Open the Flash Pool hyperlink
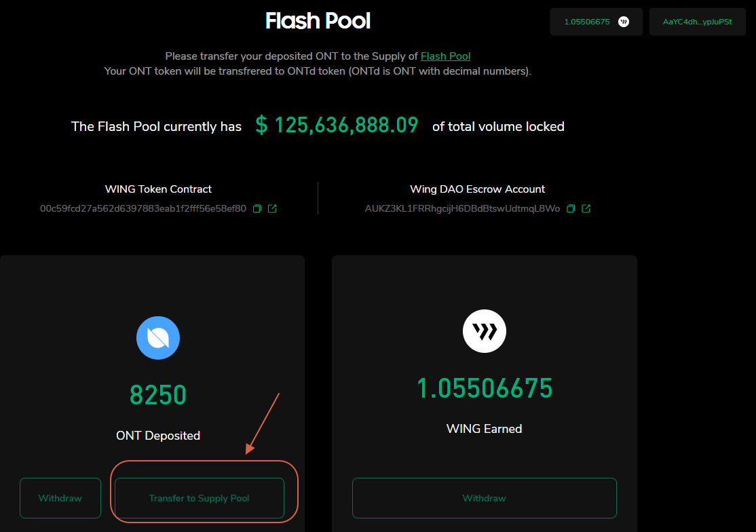 pyautogui.click(x=445, y=56)
